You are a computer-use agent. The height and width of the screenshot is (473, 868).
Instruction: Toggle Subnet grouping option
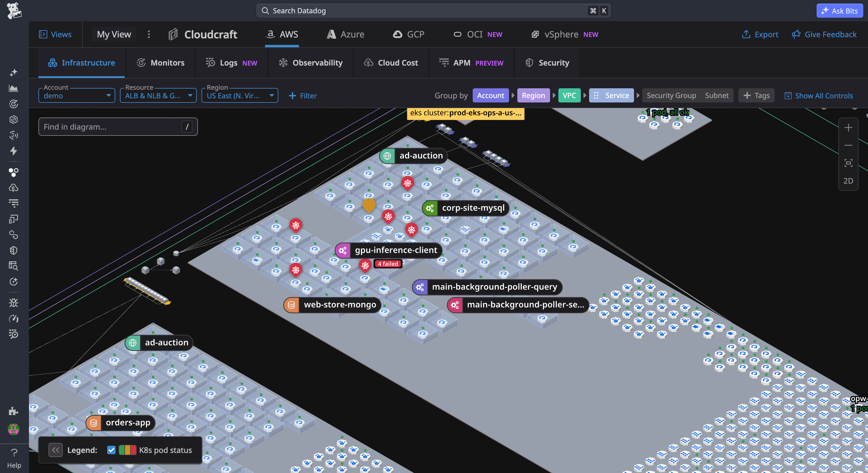click(717, 96)
